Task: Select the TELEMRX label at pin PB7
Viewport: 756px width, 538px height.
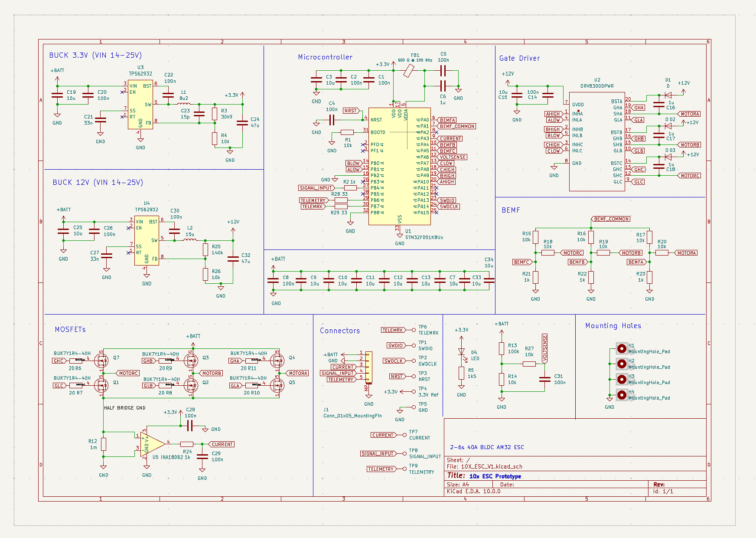Action: click(313, 207)
